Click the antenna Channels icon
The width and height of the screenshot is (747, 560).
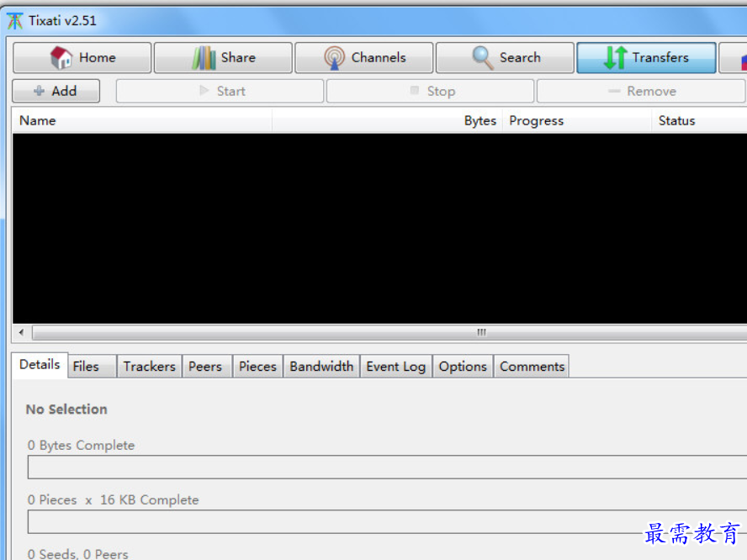pos(335,58)
